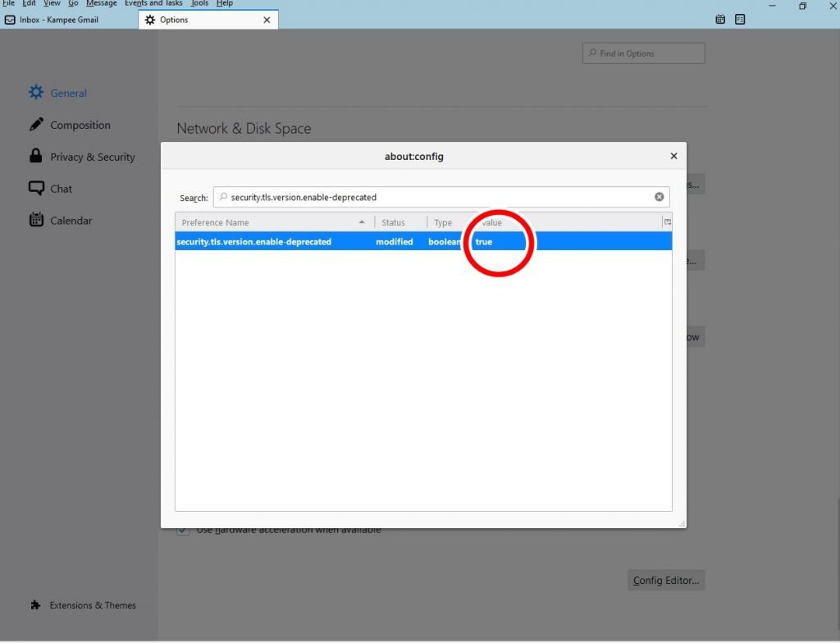Open Calendar settings icon in sidebar
The width and height of the screenshot is (840, 643).
36,220
